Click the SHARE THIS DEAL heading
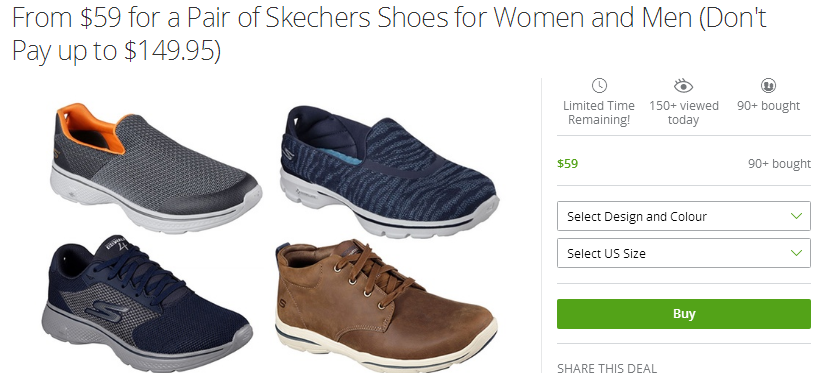821x373 pixels. [607, 368]
